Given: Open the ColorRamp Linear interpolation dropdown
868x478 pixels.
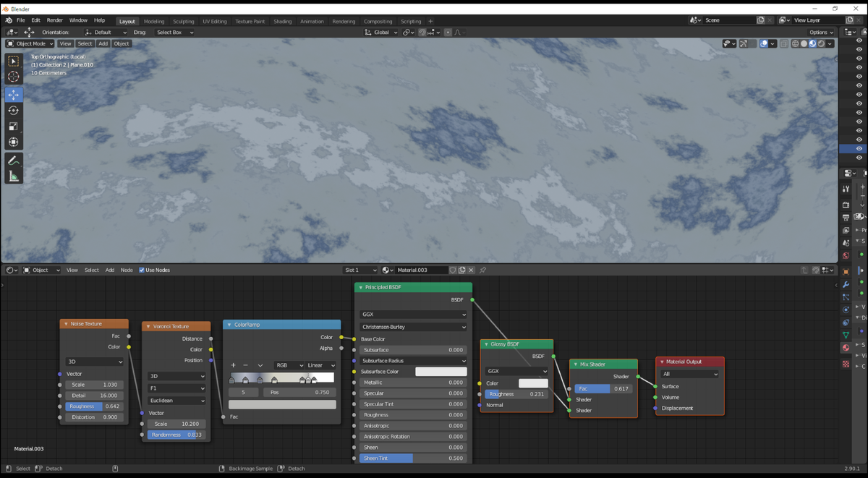Looking at the screenshot, I should click(x=321, y=364).
